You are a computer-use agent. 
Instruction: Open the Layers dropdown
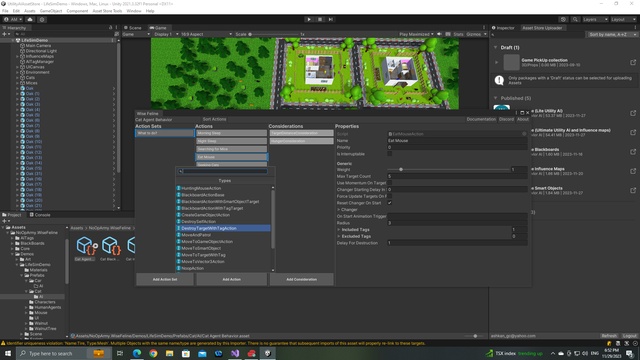[595, 19]
